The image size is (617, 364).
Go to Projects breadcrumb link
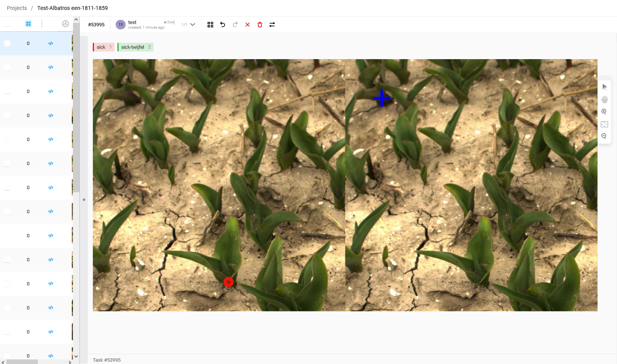[17, 8]
